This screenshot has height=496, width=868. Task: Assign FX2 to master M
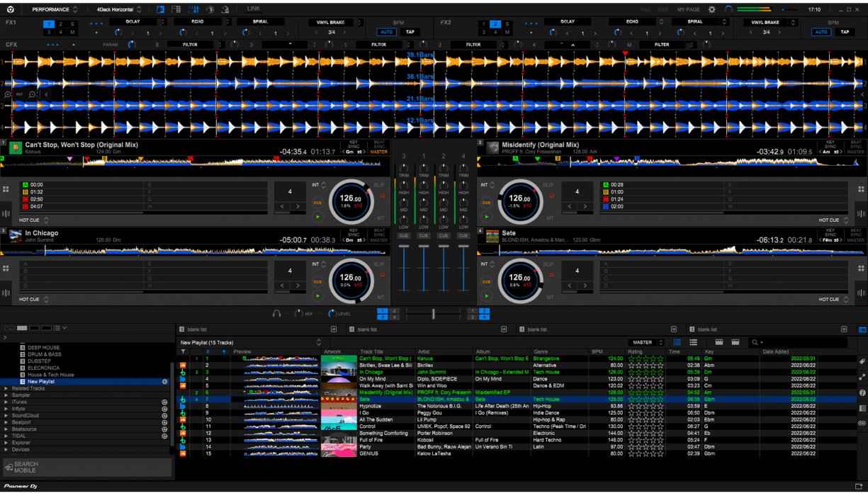click(506, 32)
